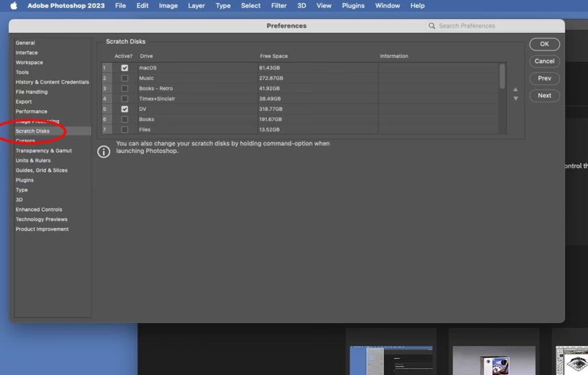Click the down arrow to move disk down
The width and height of the screenshot is (588, 375).
516,99
